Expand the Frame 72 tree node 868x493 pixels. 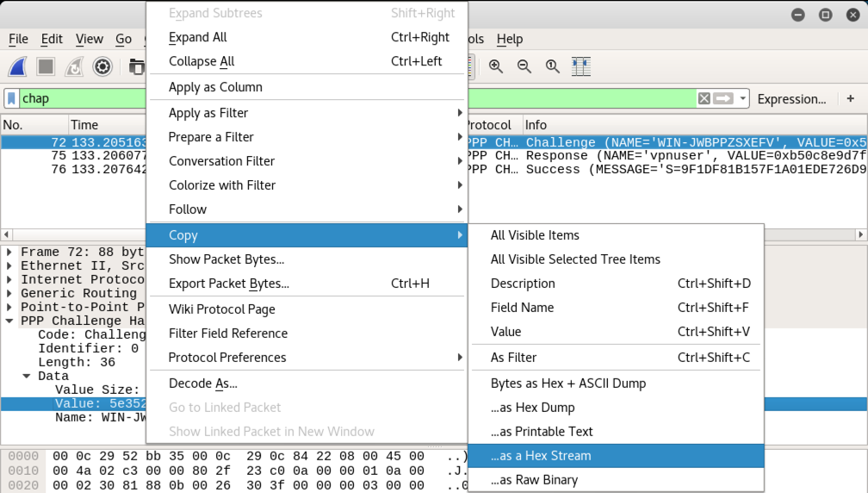[x=9, y=253]
